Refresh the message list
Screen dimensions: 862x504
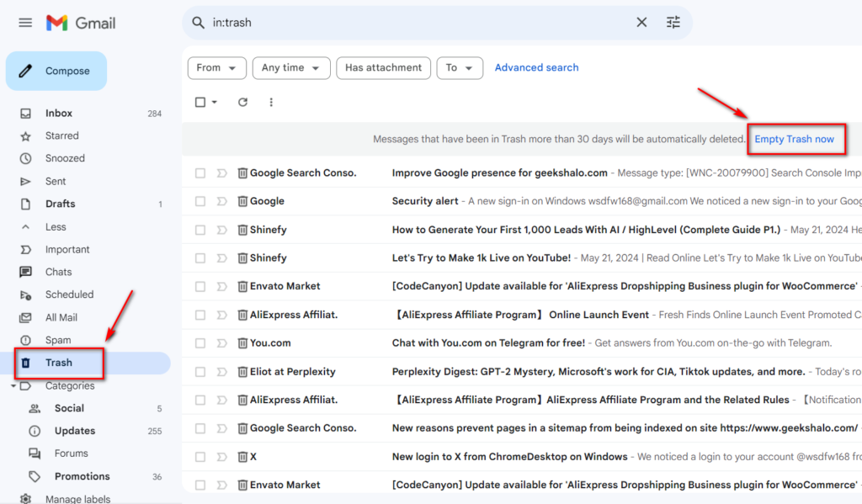242,102
